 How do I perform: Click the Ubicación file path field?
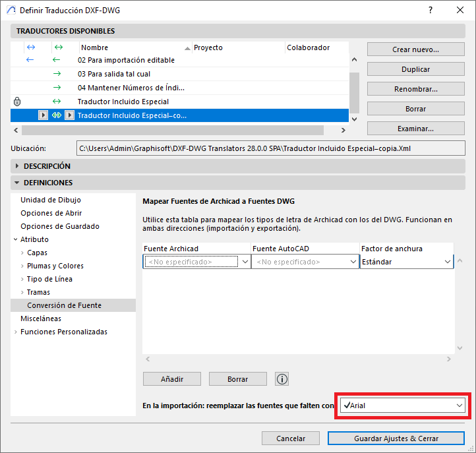(x=272, y=149)
